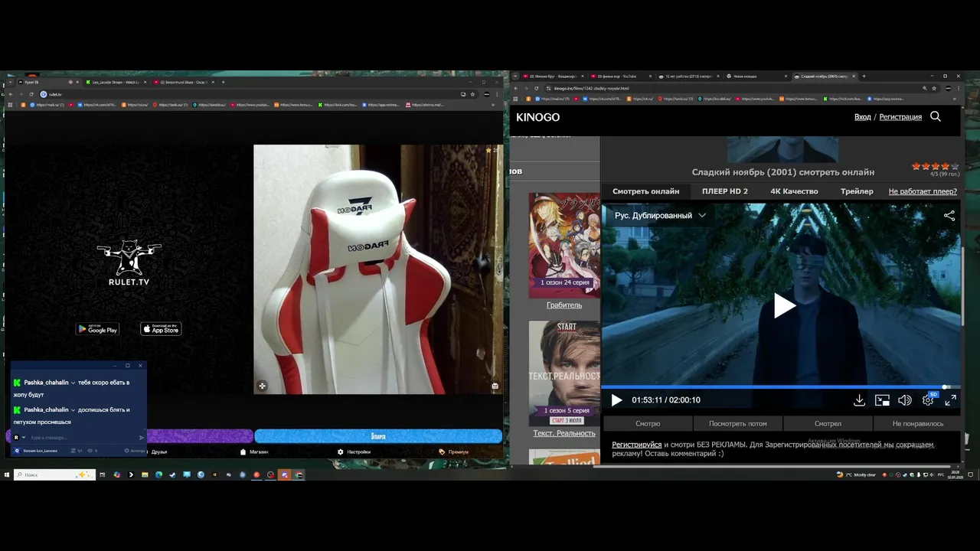Rate the film using the star rating

(935, 166)
